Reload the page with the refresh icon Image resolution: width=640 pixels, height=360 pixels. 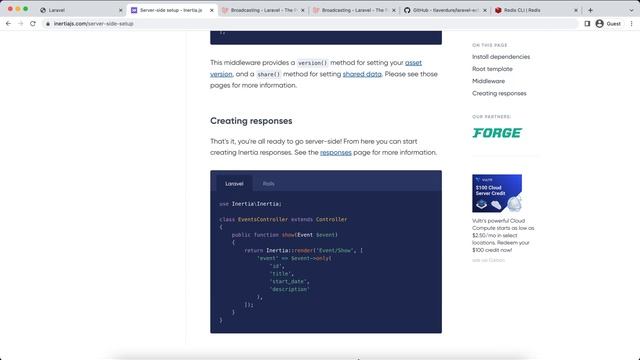click(x=33, y=24)
